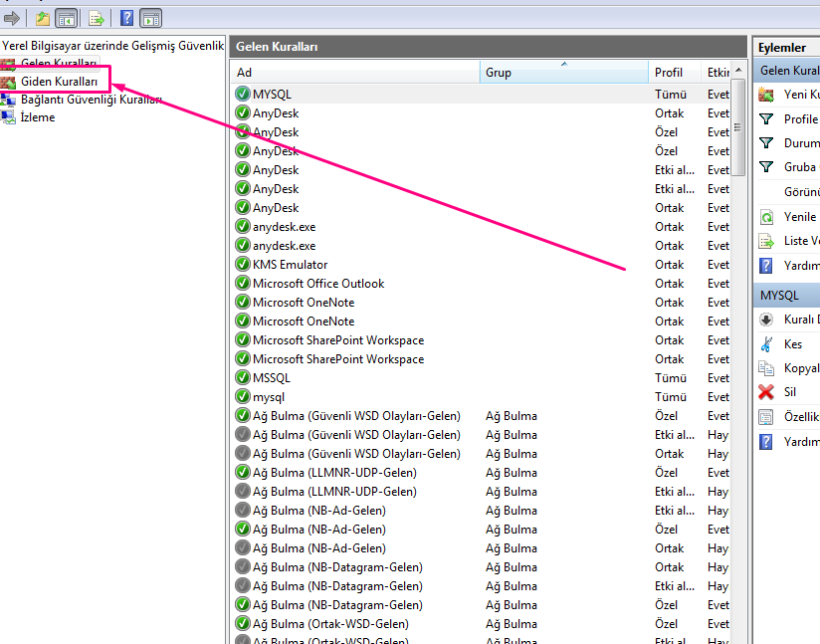Click the green check icon beside KMS Emulator
Screen dimensions: 820x644
[x=243, y=264]
